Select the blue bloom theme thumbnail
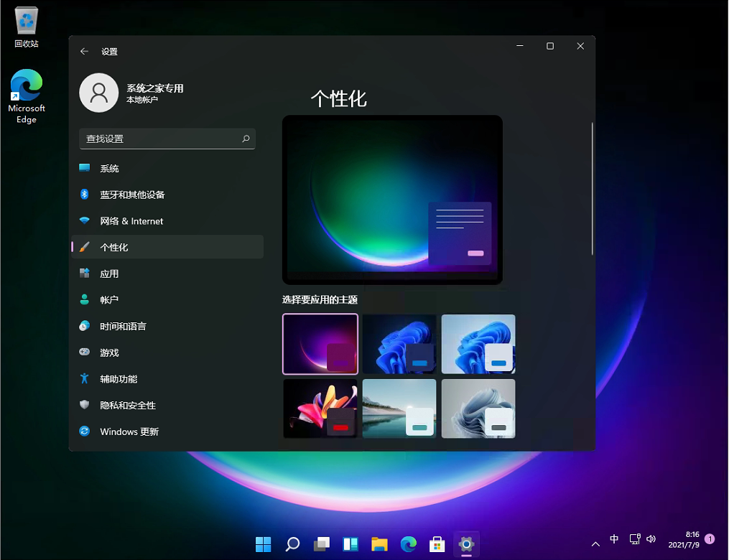Viewport: 729px width, 560px height. point(399,344)
